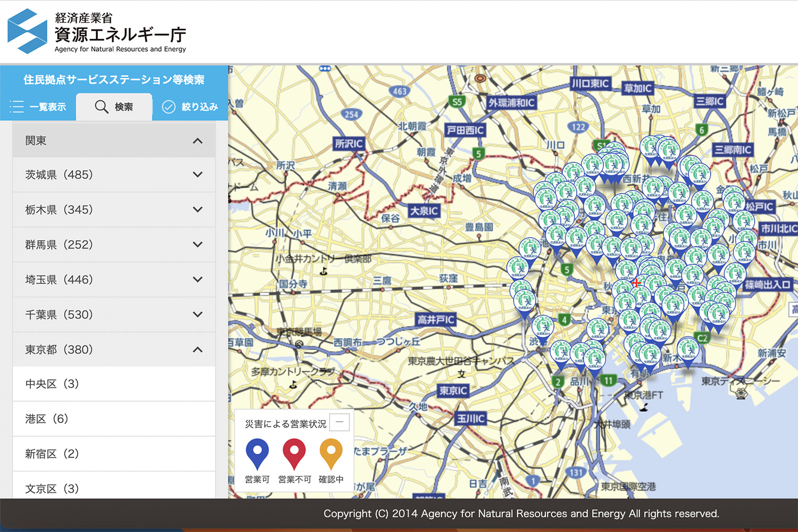Click the orange 確認中 legend pin
The height and width of the screenshot is (532, 798).
pos(330,453)
